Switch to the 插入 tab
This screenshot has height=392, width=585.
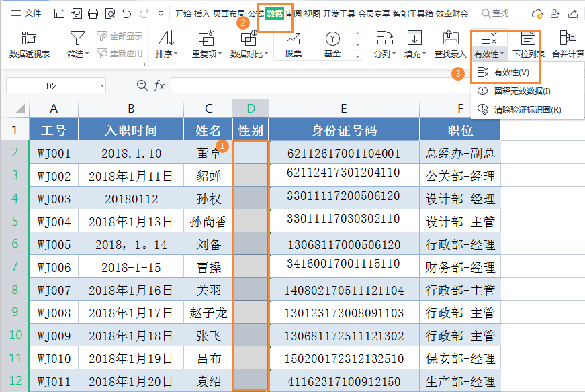(x=202, y=14)
